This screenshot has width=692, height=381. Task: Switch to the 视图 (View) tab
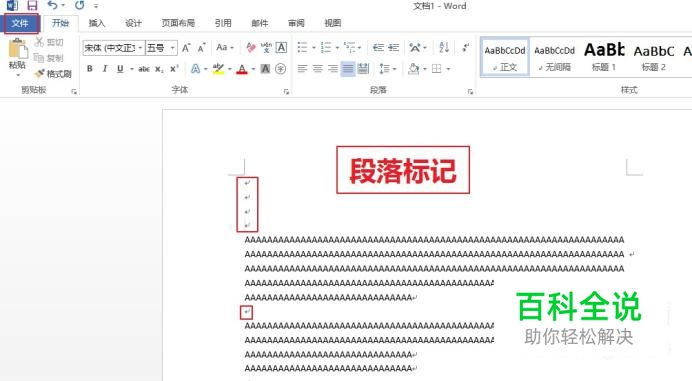click(x=333, y=23)
